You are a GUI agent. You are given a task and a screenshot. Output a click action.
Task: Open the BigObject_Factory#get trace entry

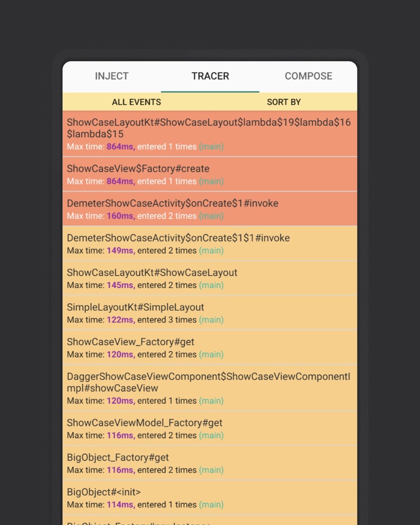[x=210, y=463]
